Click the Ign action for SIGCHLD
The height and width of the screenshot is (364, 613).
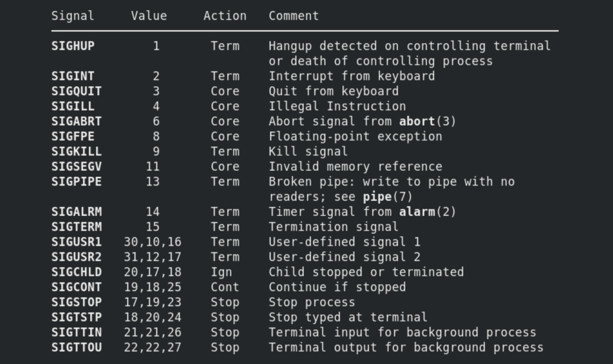(221, 272)
